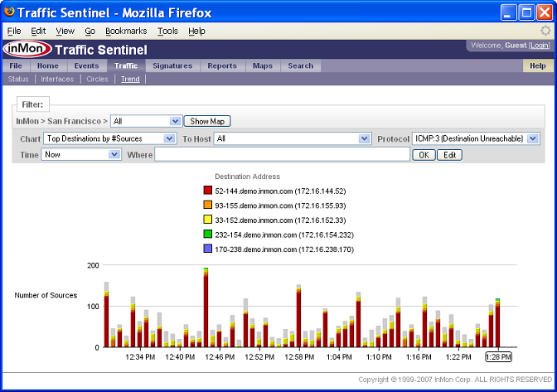Click the orange legend swatch for 172.16.155.93

[x=208, y=205]
